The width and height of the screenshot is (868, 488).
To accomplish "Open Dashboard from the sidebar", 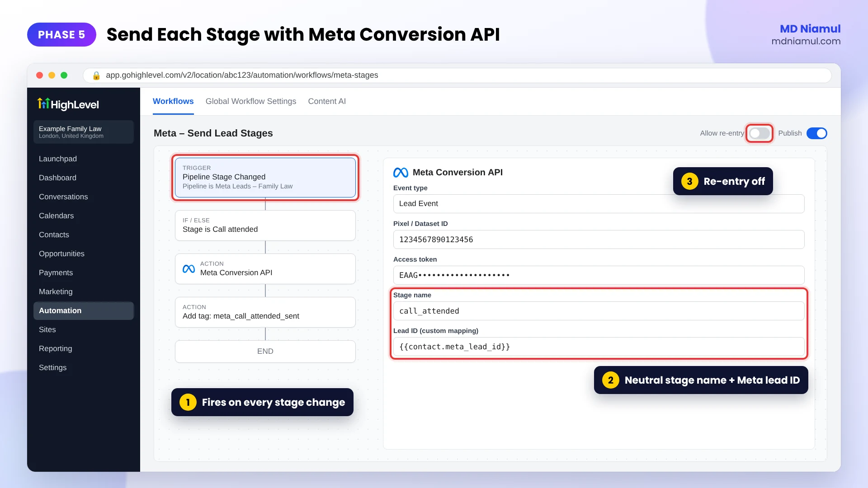I will (x=84, y=178).
